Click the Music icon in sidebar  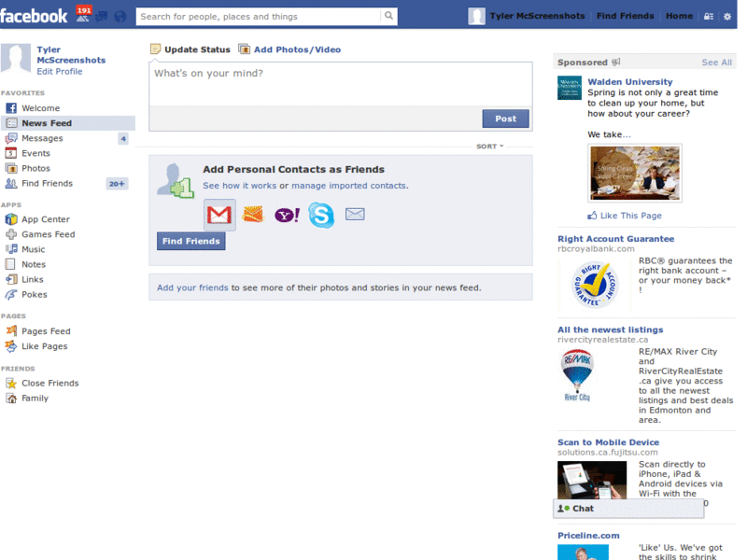pos(11,249)
